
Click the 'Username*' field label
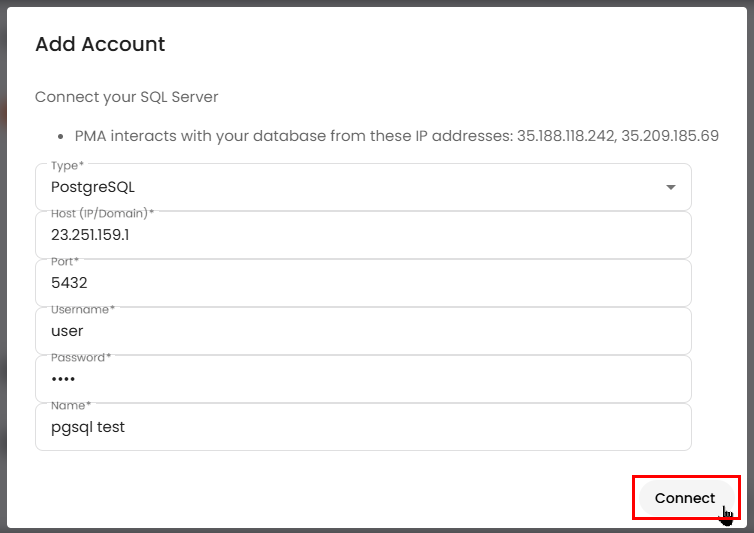coord(82,309)
